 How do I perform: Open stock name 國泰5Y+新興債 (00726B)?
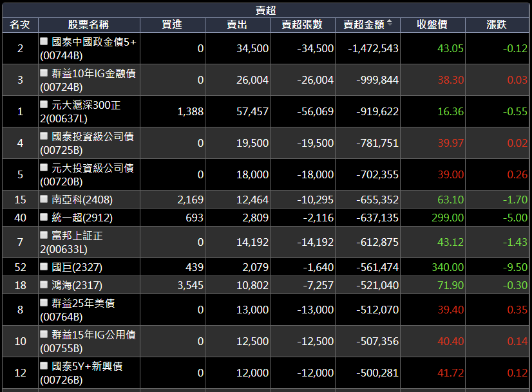(81, 373)
